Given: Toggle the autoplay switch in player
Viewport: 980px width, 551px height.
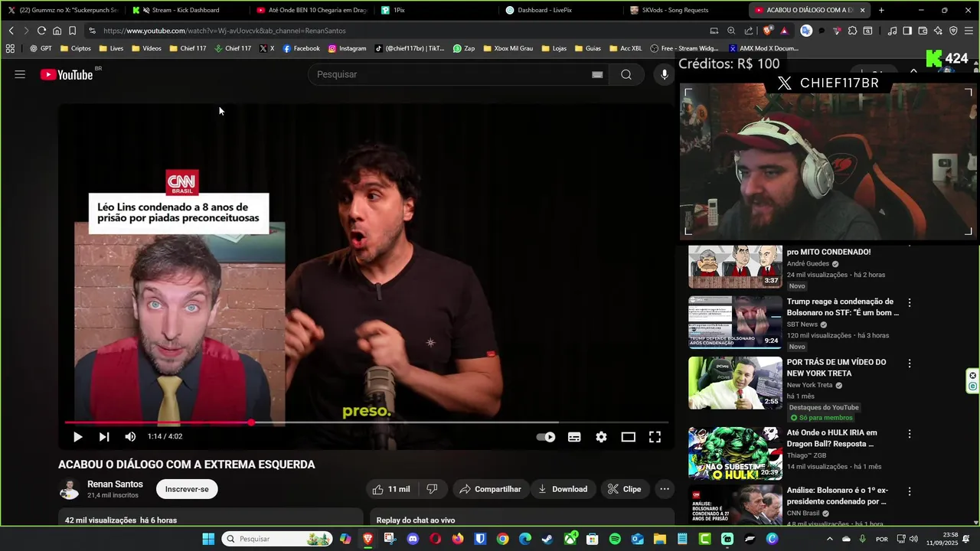Looking at the screenshot, I should [546, 437].
